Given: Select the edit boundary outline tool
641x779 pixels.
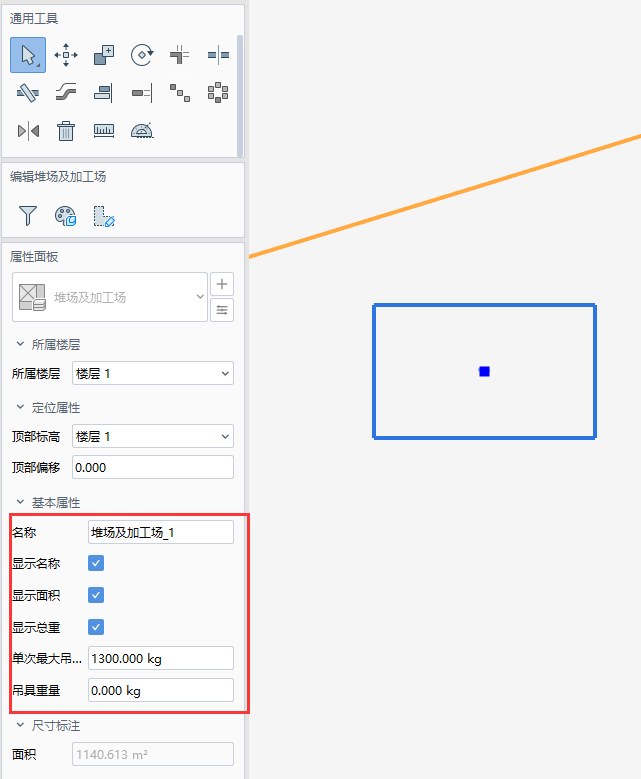Looking at the screenshot, I should pyautogui.click(x=104, y=216).
